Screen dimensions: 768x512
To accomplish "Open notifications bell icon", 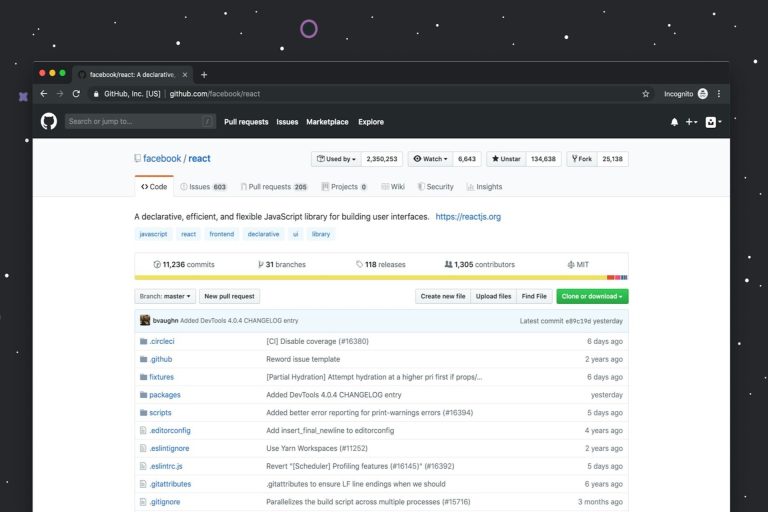I will click(x=674, y=122).
